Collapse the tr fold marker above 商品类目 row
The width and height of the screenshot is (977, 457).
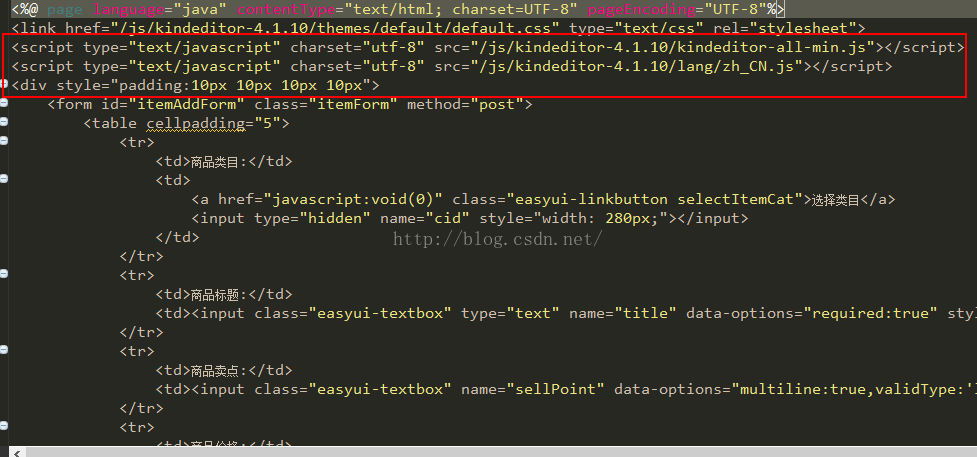(3, 142)
